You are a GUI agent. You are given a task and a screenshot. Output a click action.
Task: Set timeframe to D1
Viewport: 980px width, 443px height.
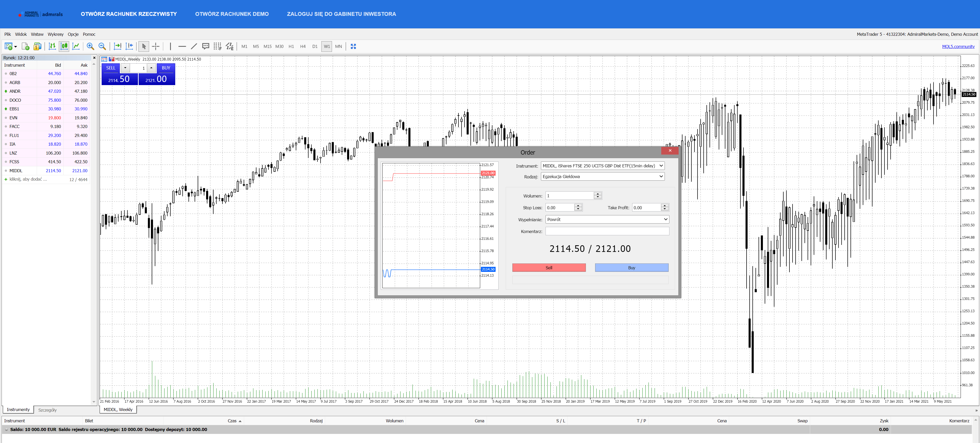tap(315, 46)
